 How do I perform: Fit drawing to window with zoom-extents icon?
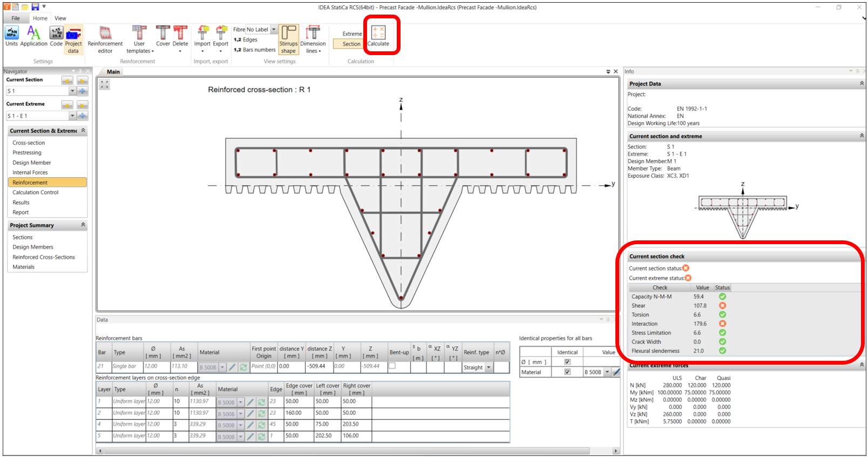click(104, 84)
